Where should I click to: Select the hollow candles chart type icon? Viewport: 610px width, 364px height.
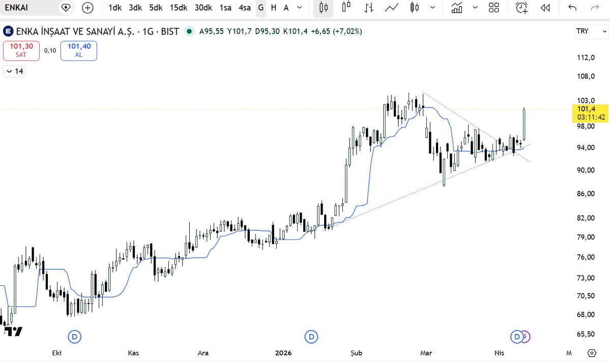pyautogui.click(x=346, y=7)
